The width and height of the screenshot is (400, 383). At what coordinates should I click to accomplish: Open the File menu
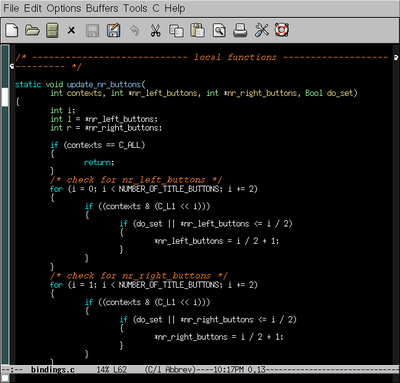point(11,8)
